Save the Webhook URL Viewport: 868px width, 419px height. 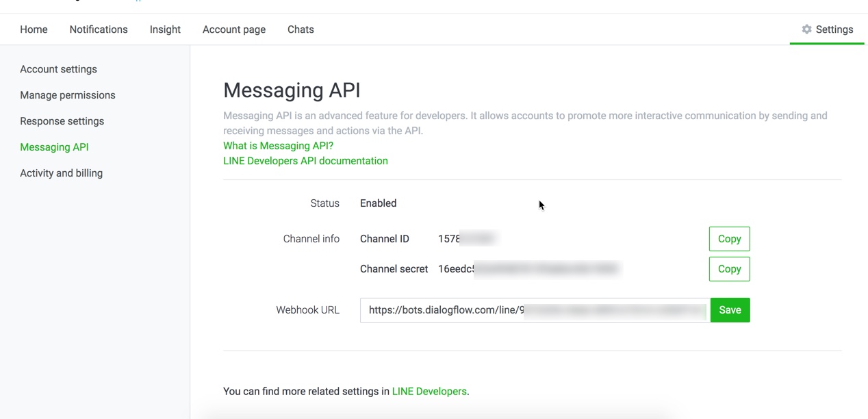(730, 310)
